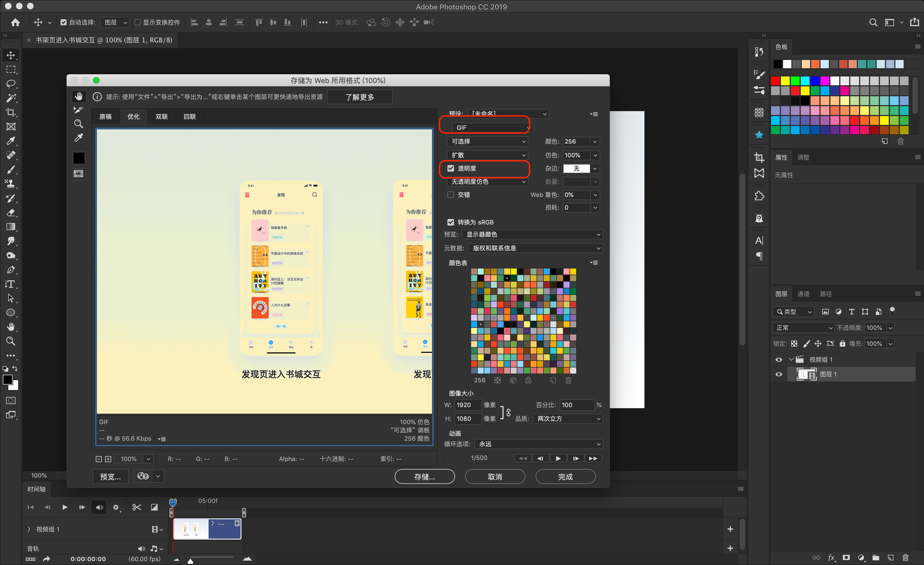Enable the 交错 checkbox
This screenshot has height=565, width=924.
[x=450, y=194]
